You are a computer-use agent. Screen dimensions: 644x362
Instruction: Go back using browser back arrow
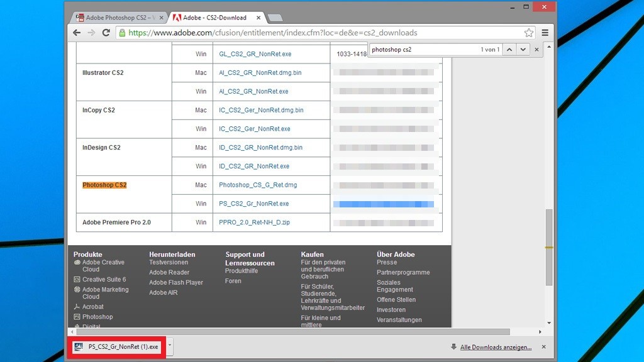point(77,33)
